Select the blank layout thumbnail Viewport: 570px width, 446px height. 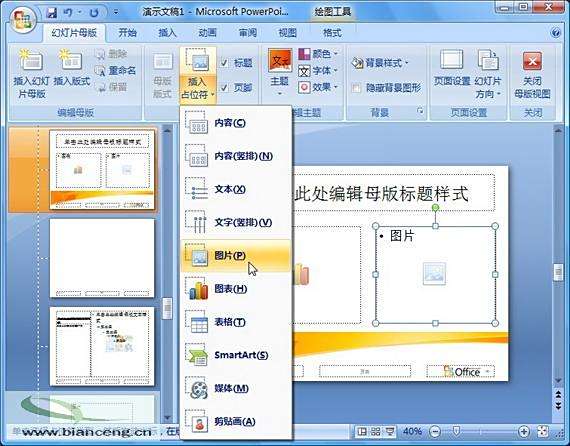click(102, 258)
